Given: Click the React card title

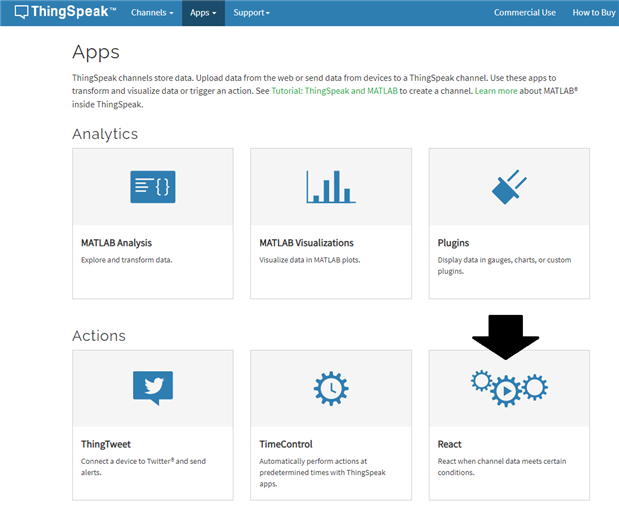Looking at the screenshot, I should coord(449,444).
